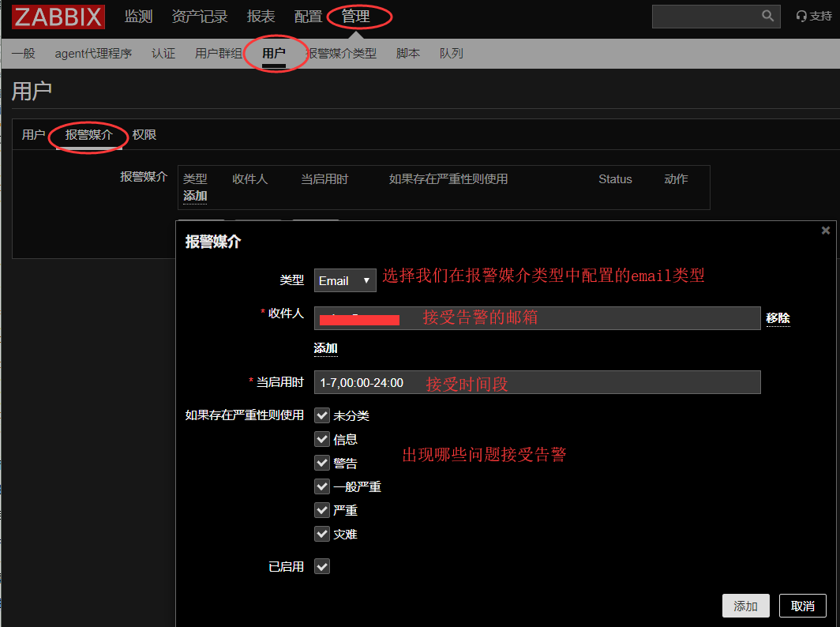
Task: Click the 添加 button in dialog
Action: [x=745, y=606]
